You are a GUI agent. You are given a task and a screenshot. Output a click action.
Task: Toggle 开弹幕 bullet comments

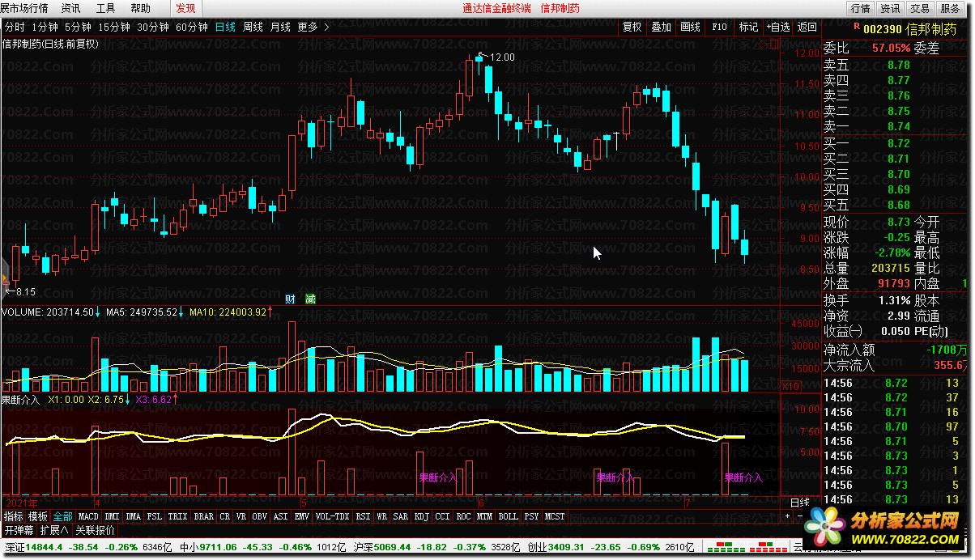[18, 531]
